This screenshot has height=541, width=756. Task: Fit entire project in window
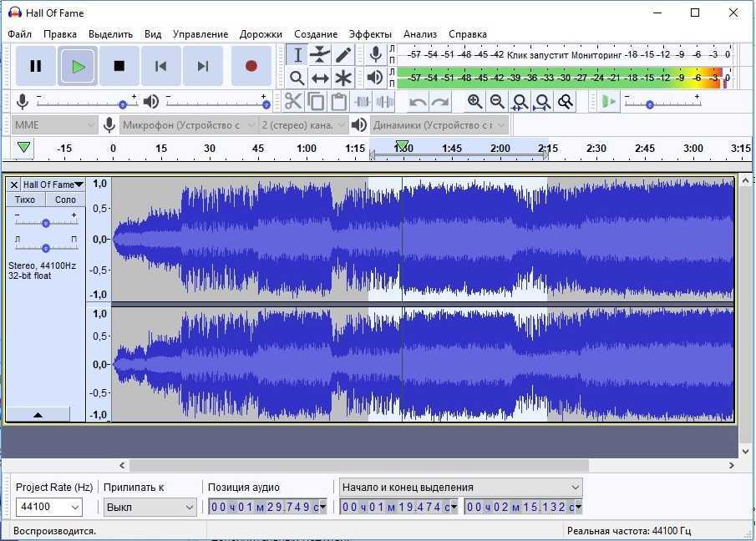(542, 102)
